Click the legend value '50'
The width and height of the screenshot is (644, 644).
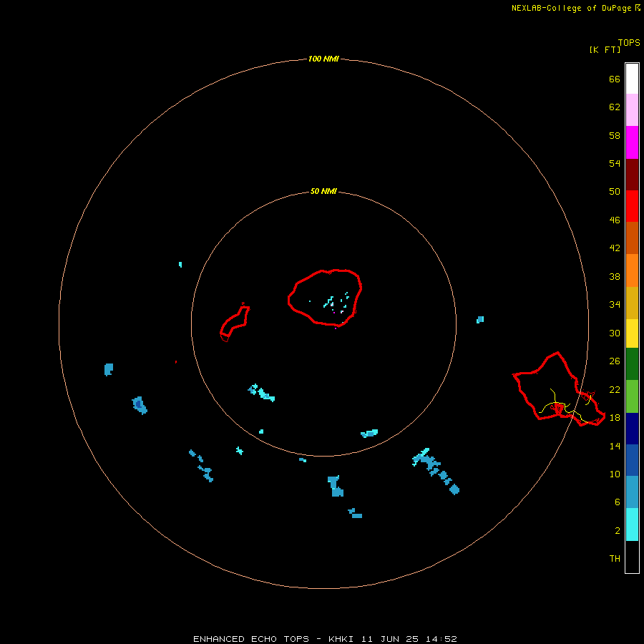tap(615, 191)
